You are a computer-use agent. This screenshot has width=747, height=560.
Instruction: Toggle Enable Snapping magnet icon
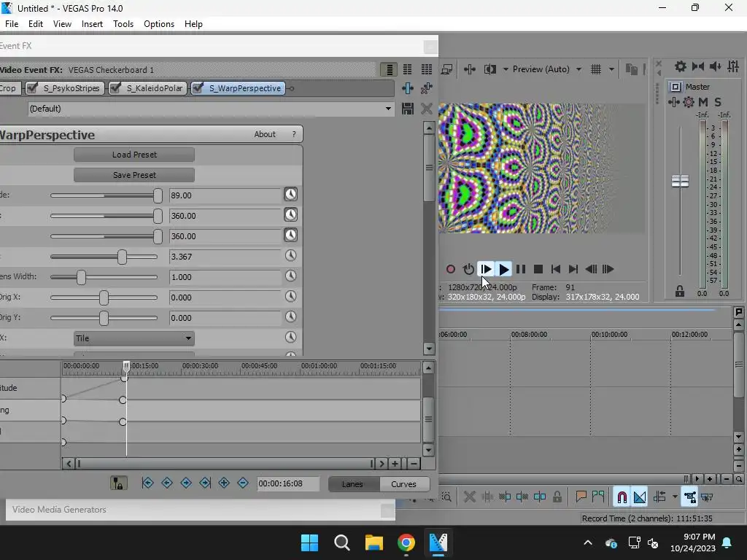tap(622, 497)
